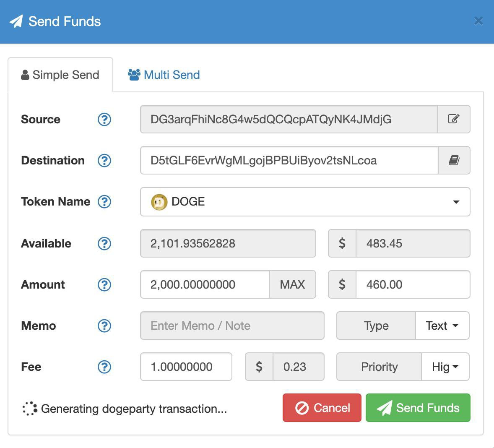Click the Amount help question mark icon
The height and width of the screenshot is (448, 494).
[104, 284]
